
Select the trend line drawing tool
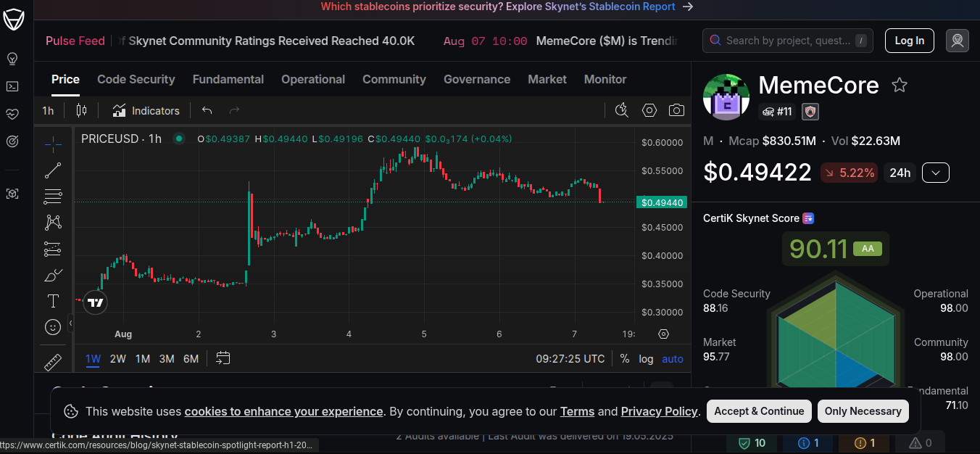(x=53, y=170)
